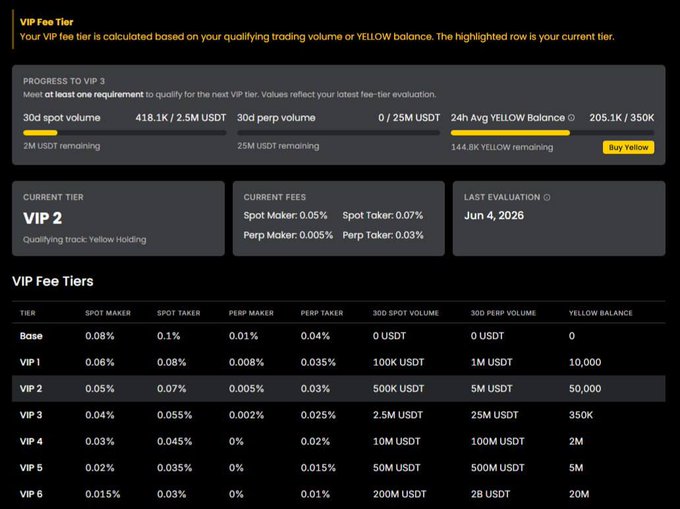Select the Base tier row label

click(31, 336)
